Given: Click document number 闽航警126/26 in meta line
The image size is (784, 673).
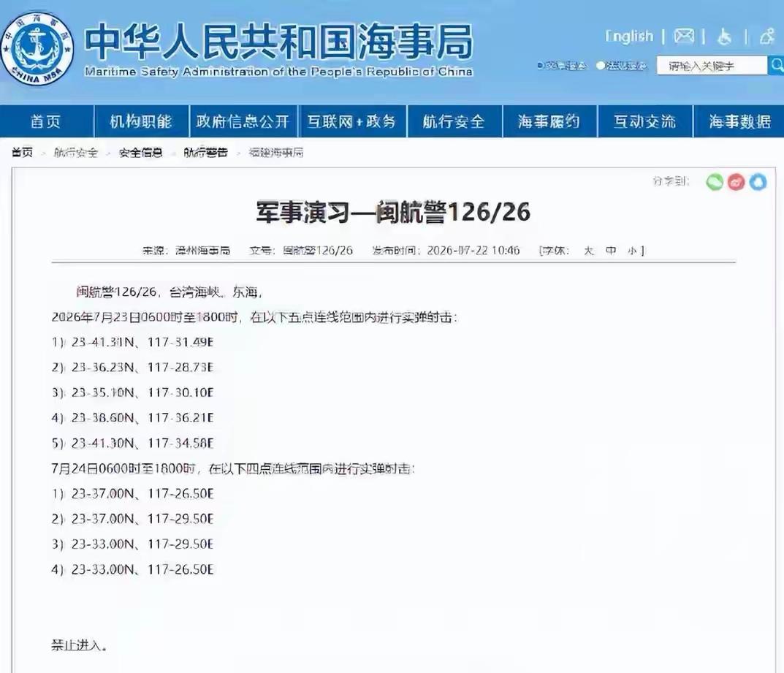Looking at the screenshot, I should click(x=318, y=251).
